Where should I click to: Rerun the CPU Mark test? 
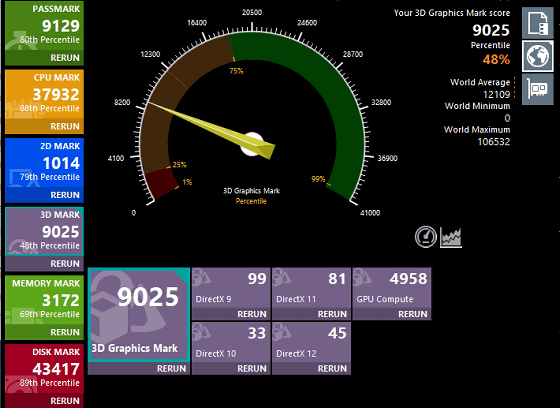65,126
